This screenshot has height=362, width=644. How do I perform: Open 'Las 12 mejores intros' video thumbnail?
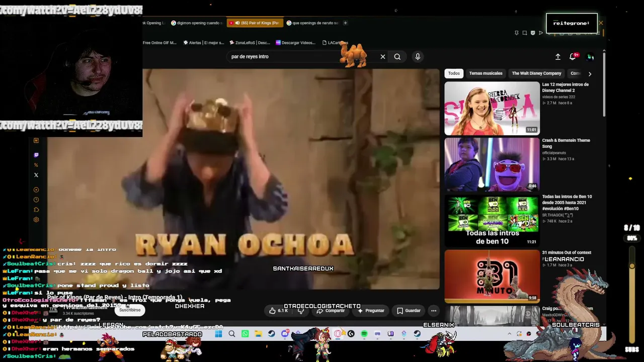[x=492, y=108]
